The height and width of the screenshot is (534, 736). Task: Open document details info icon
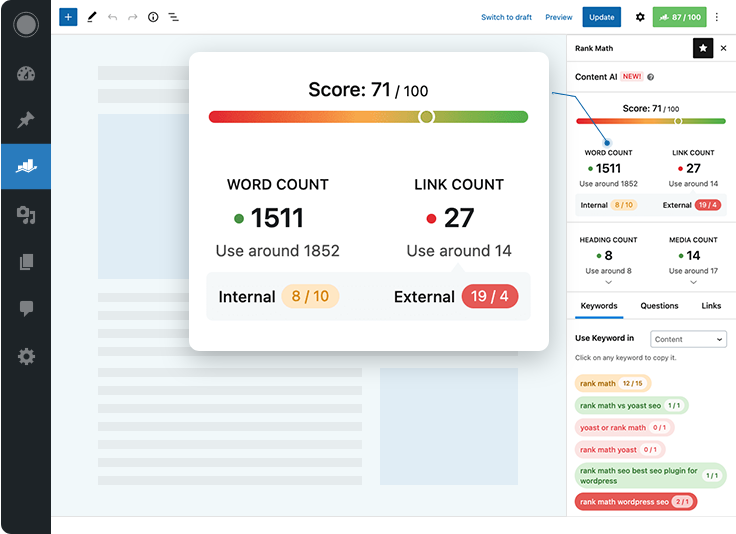click(x=153, y=17)
